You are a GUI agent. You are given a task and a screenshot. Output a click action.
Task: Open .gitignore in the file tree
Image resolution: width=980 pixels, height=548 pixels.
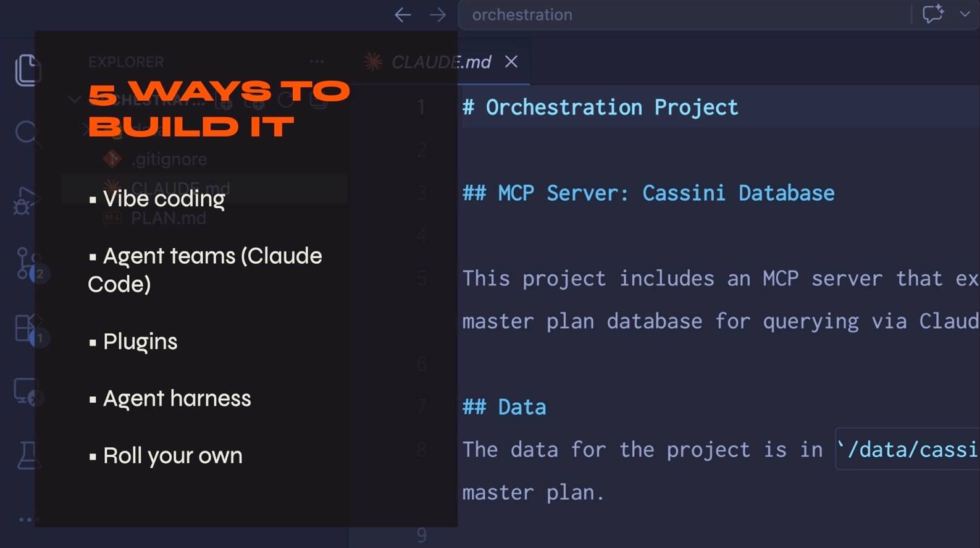[169, 159]
